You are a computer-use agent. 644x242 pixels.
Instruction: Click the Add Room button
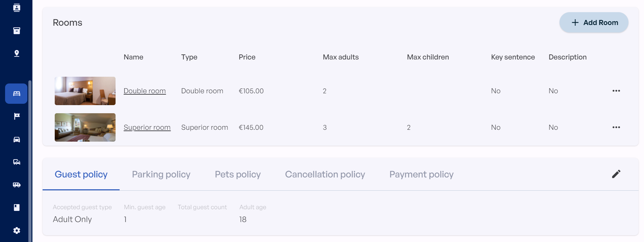pos(594,23)
